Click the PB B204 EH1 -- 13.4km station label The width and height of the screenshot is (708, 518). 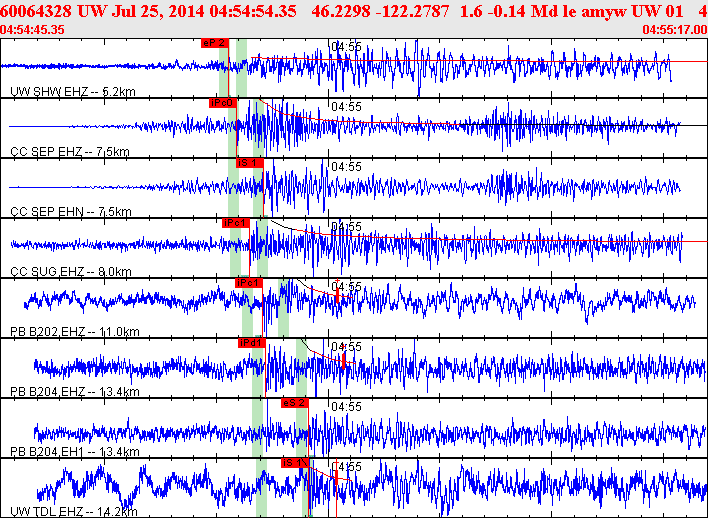point(75,452)
